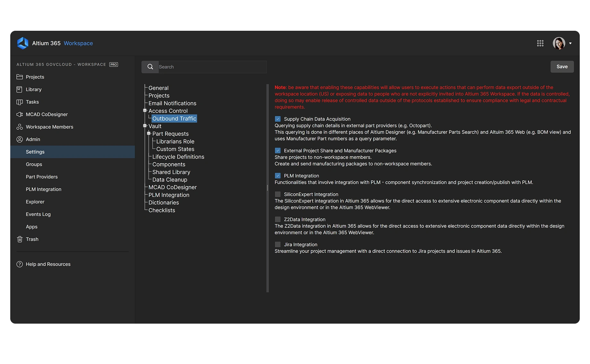Open Part Providers in Admin menu
The height and width of the screenshot is (364, 590).
click(42, 177)
